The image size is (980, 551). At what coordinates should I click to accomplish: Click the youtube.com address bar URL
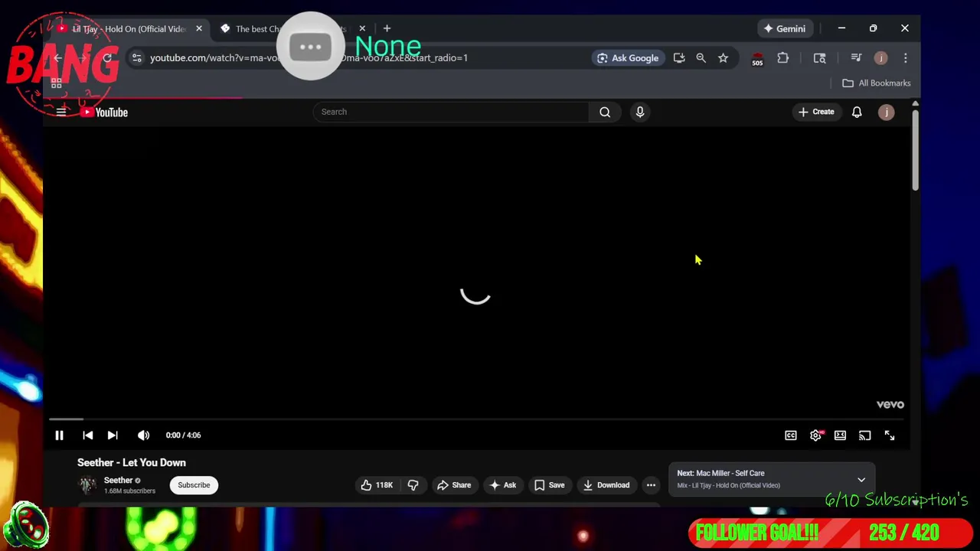click(309, 58)
